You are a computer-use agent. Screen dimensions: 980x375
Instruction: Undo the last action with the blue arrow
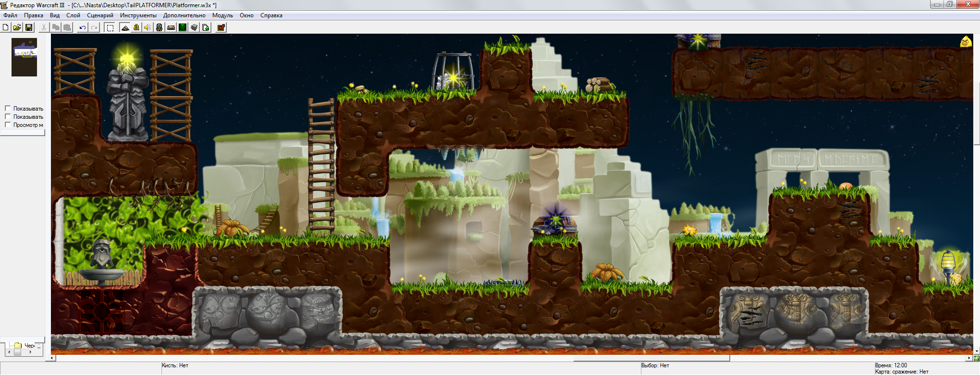coord(83,27)
